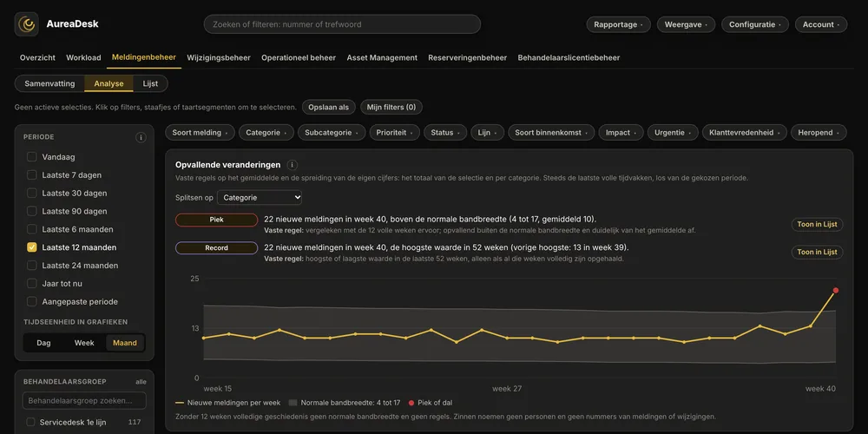Select the Meldingenbeheer tab
Viewport: 868px width, 434px height.
(144, 57)
